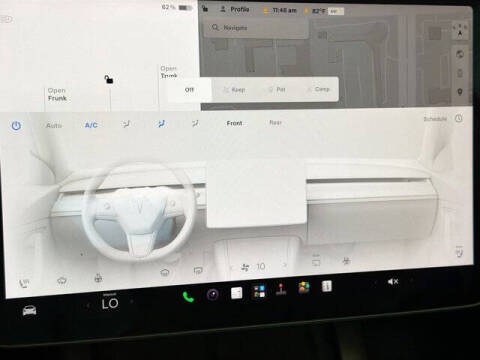Tap the car lock icon
This screenshot has height=360, width=480.
tap(109, 79)
